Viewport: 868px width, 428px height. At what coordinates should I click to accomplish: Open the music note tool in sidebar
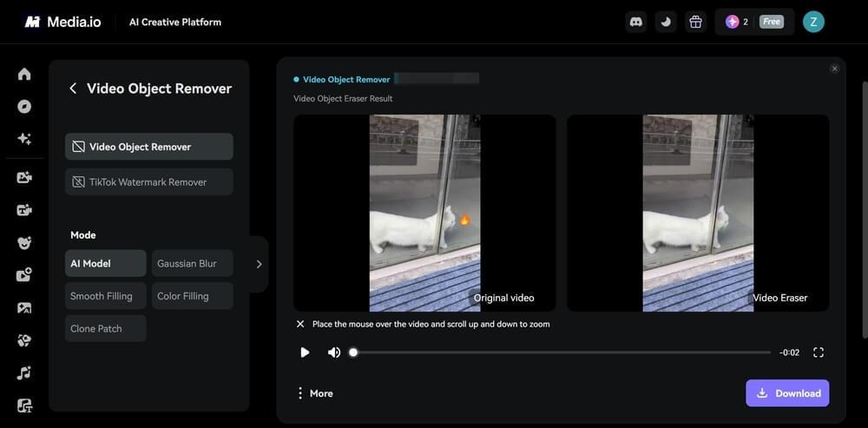click(x=24, y=373)
